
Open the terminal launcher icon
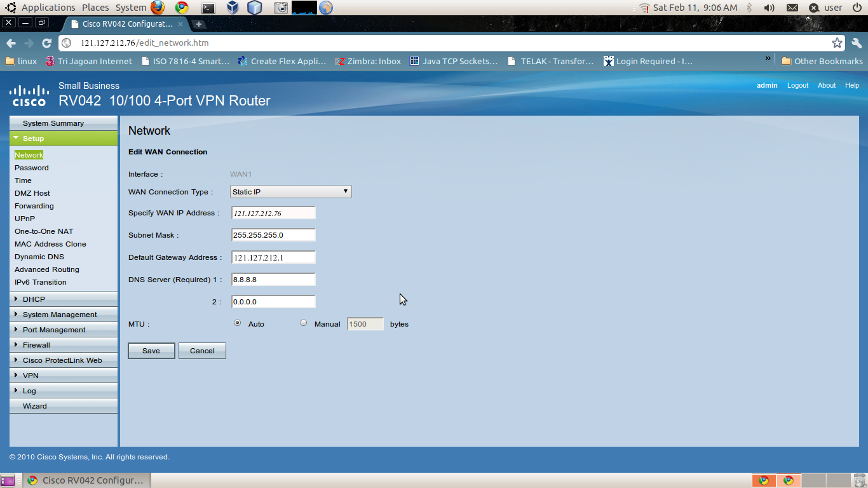208,8
